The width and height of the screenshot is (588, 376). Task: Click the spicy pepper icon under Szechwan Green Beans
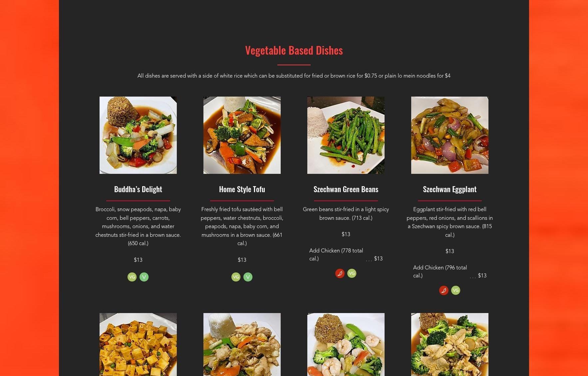pos(340,273)
